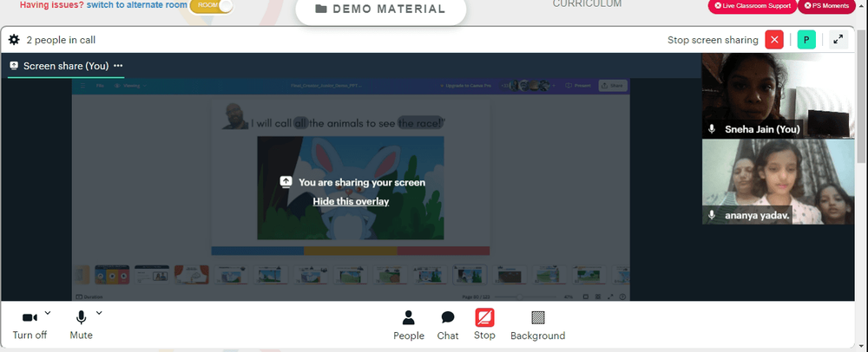
Task: Turn off the camera
Action: coord(30,325)
